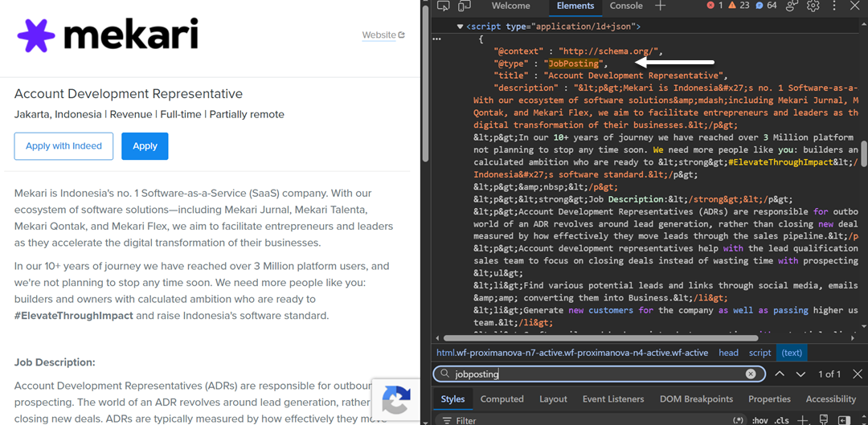
Task: Click the highlighted JobPosting text
Action: pyautogui.click(x=574, y=63)
